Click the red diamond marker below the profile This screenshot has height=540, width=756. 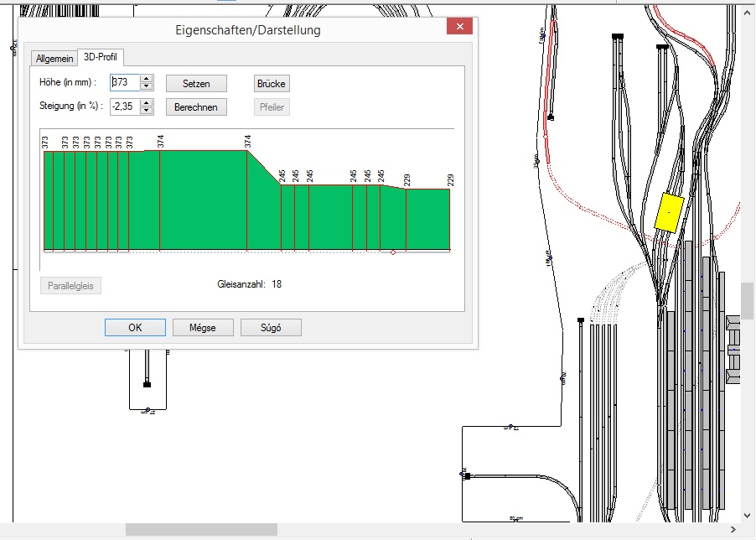click(393, 252)
